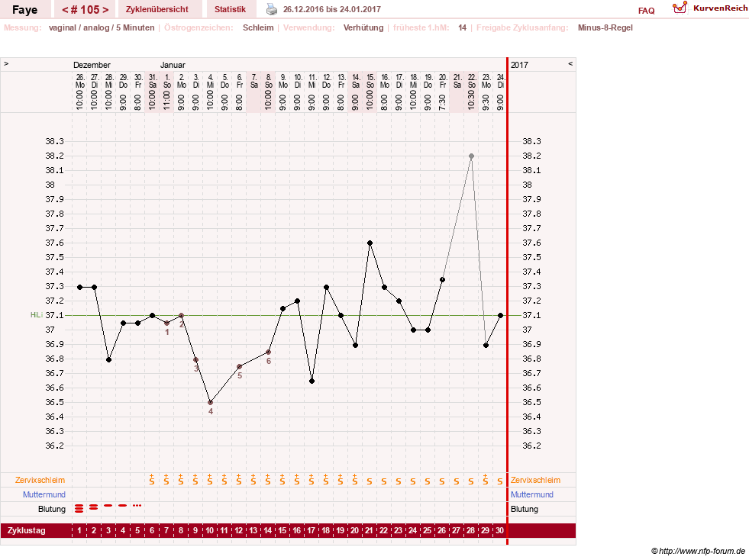
Task: Click the S+ mucus symbol on cycle day 6
Action: 152,480
